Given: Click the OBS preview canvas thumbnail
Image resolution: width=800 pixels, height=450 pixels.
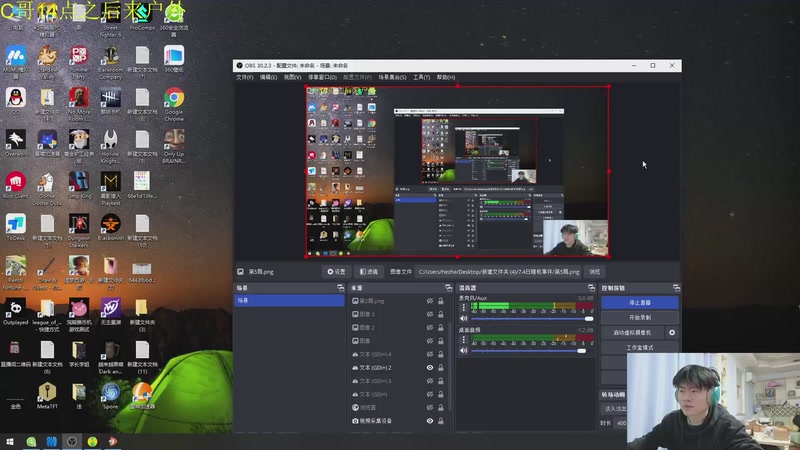Looking at the screenshot, I should [x=457, y=171].
